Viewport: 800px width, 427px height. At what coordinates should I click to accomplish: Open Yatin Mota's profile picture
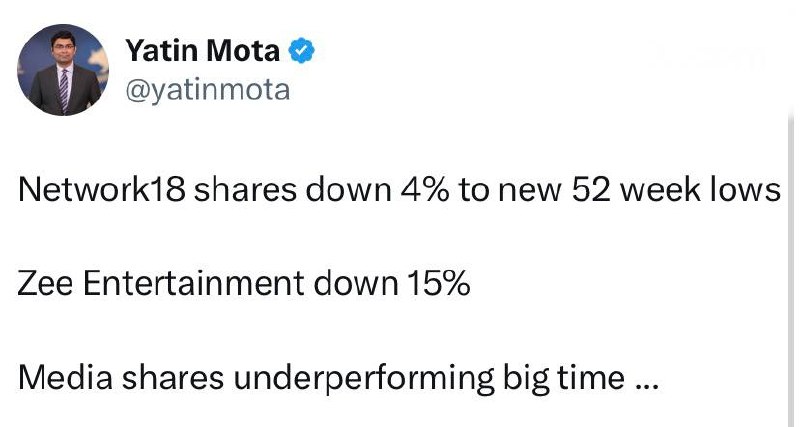coord(63,70)
